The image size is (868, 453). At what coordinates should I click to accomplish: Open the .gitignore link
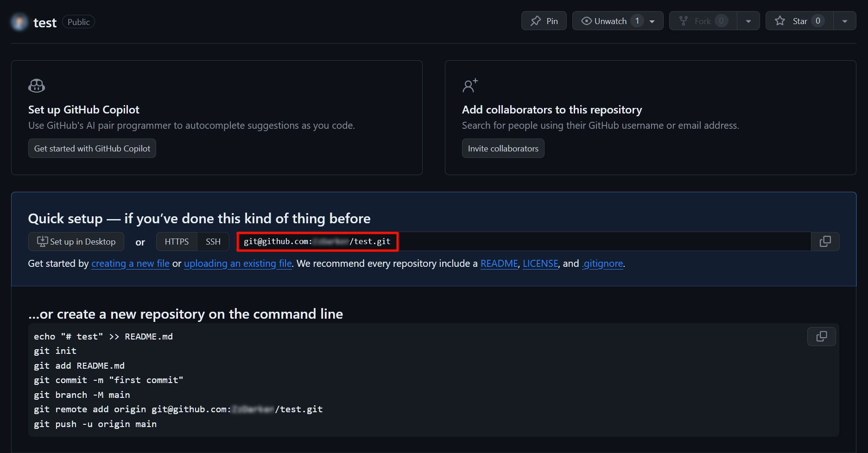[602, 264]
